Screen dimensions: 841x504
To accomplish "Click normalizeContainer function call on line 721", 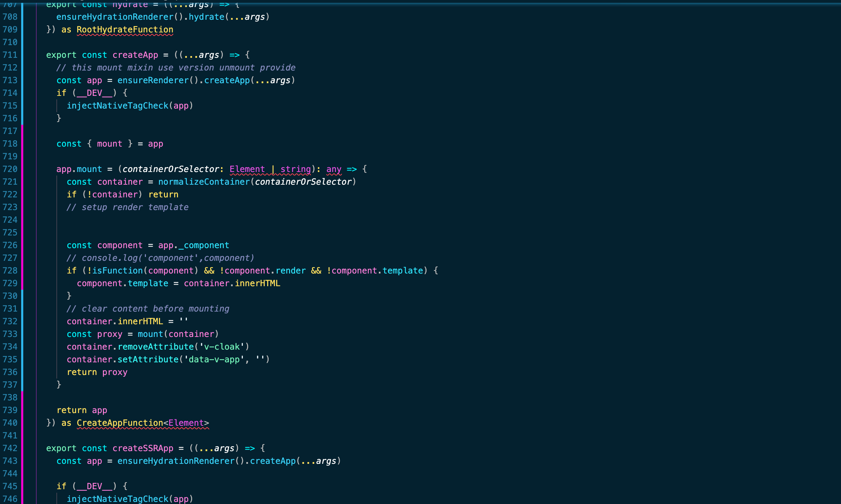I will pyautogui.click(x=204, y=182).
